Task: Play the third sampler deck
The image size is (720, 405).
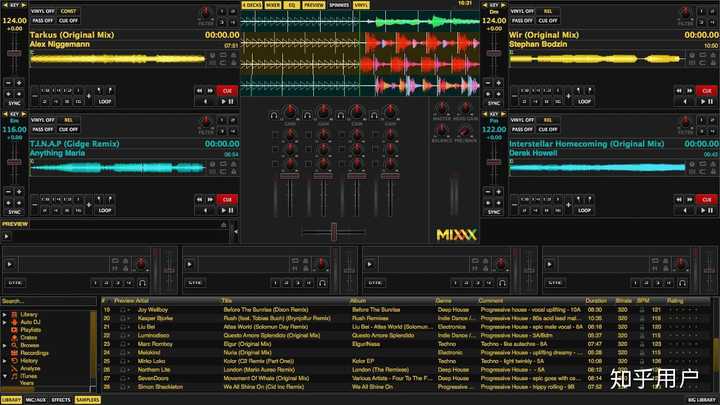Action: (370, 264)
